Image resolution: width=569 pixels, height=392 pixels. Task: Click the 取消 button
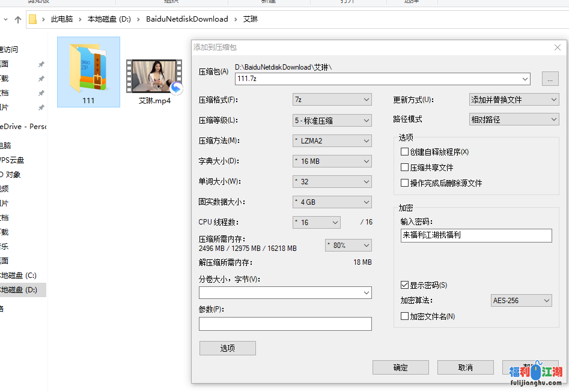coord(465,367)
